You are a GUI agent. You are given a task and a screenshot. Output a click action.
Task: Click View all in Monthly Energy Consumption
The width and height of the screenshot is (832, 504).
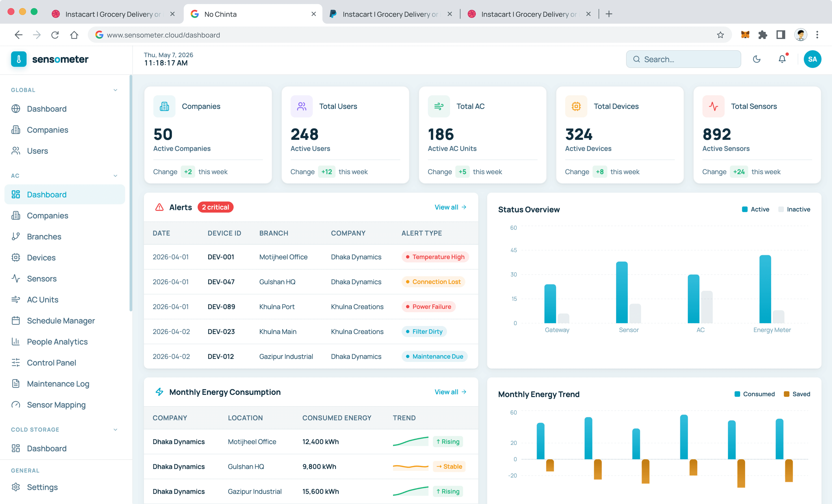point(450,392)
